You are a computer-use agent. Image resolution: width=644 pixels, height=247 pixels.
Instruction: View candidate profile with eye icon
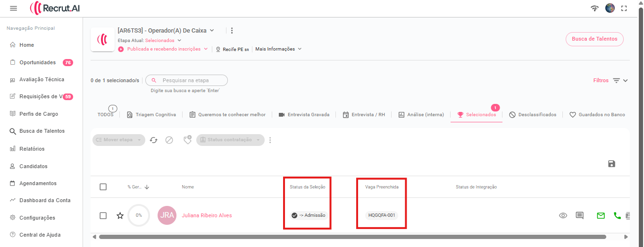563,215
